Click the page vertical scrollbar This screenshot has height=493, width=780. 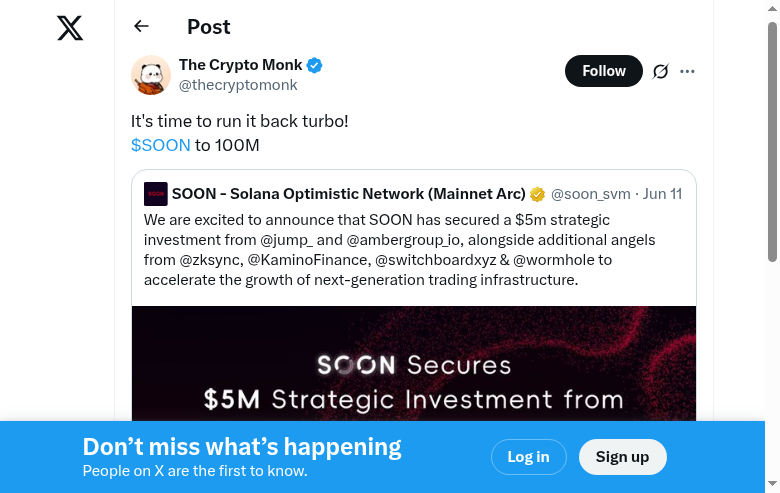coord(772,140)
